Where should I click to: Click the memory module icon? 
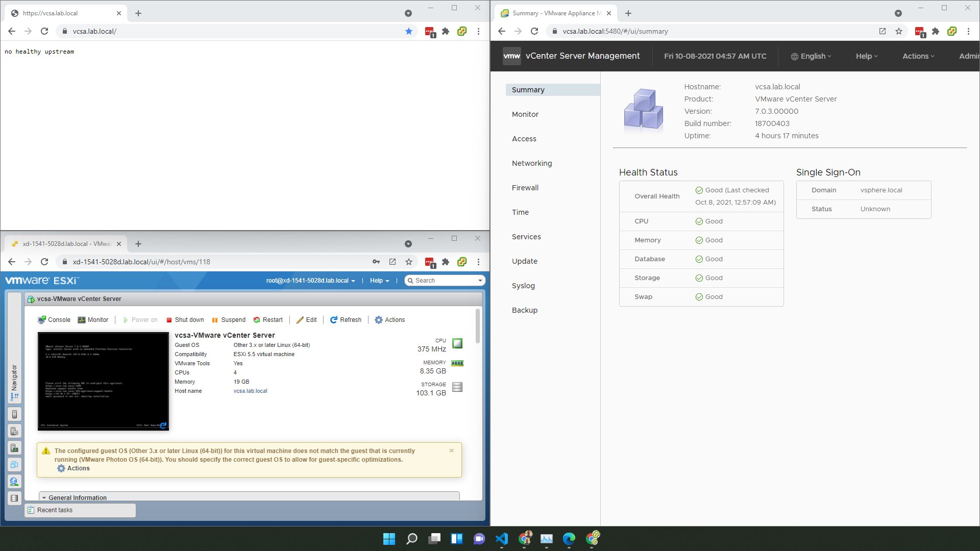click(x=457, y=363)
